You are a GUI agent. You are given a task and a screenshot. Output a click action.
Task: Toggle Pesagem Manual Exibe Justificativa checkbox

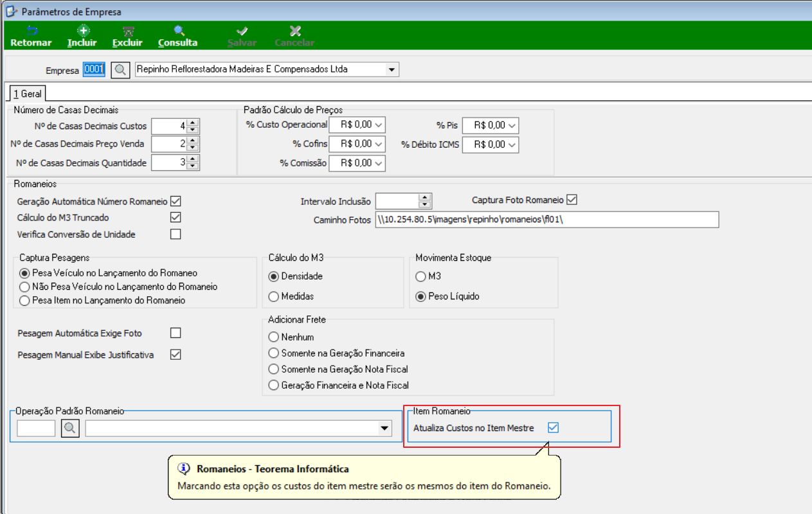[x=176, y=354]
